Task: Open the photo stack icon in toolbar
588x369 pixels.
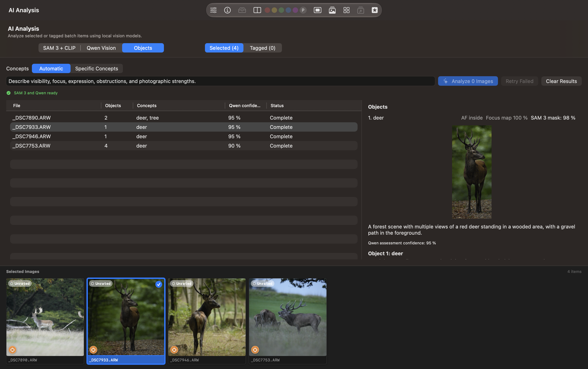Action: (x=332, y=10)
